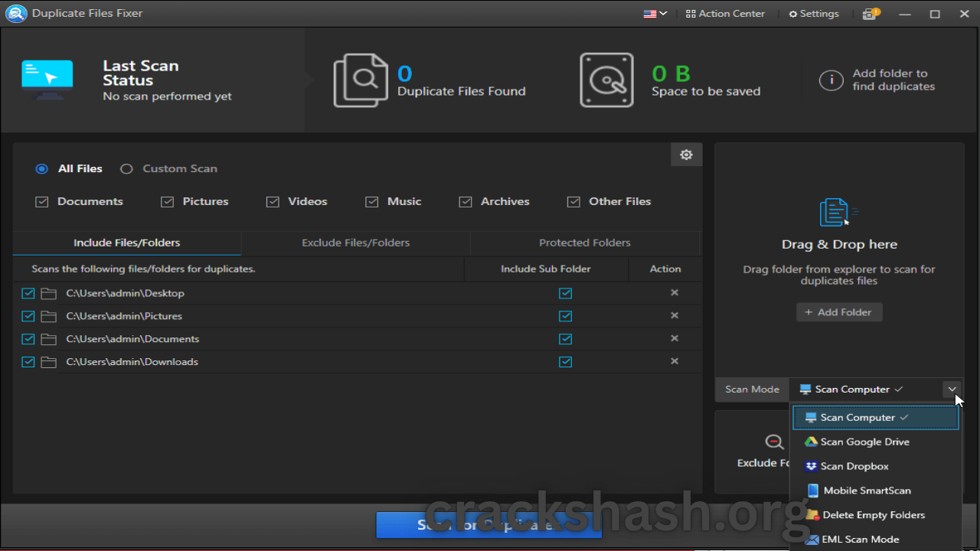Open the Action Center
Image resolution: width=980 pixels, height=551 pixels.
(x=725, y=14)
